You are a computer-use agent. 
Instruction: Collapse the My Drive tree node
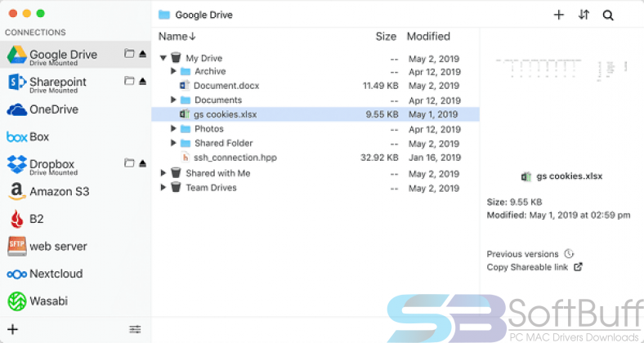tap(163, 58)
